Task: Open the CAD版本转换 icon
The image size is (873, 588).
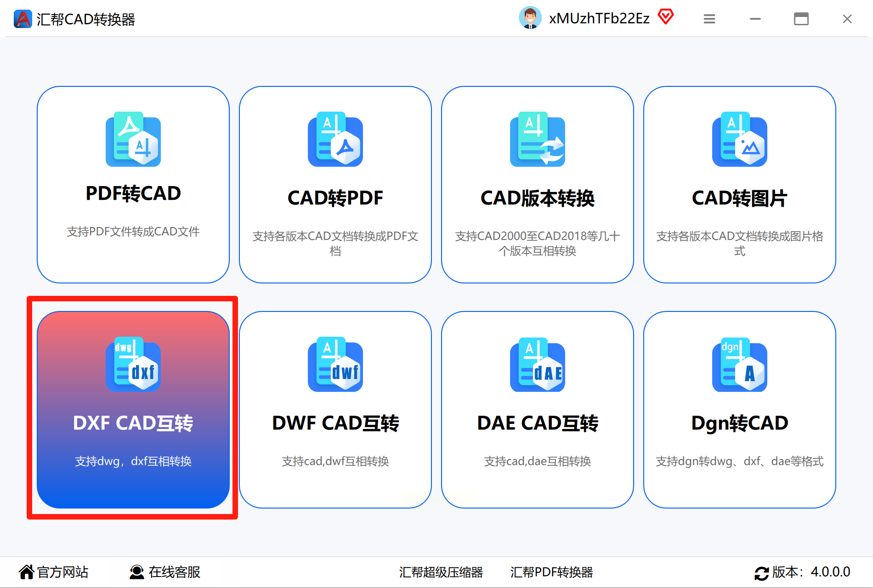Action: (538, 139)
